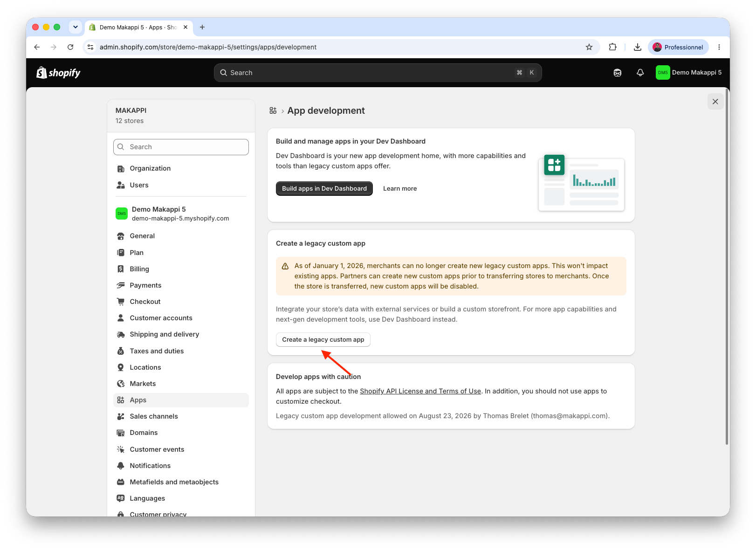Screen dimensions: 756x551
Task: Open Locations settings
Action: (181, 367)
